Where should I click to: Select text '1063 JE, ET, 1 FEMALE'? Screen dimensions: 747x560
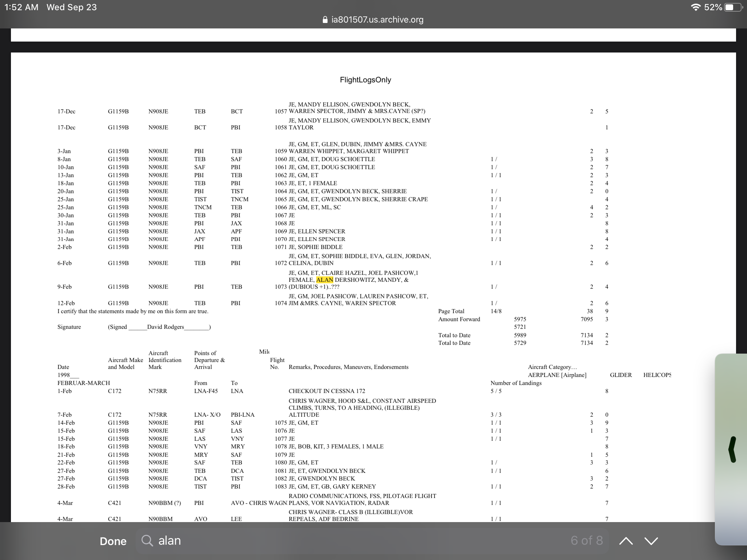pyautogui.click(x=306, y=183)
